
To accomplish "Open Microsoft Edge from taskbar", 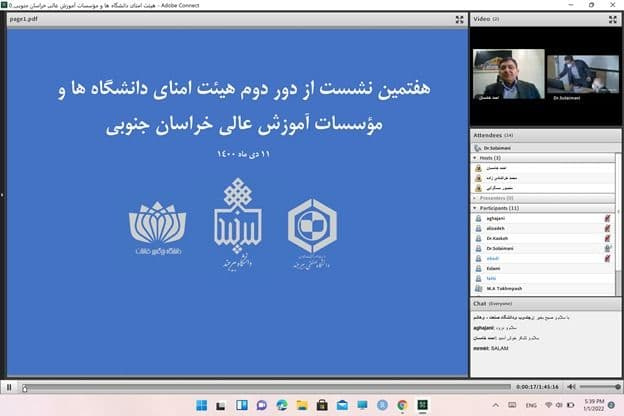I will 282,405.
